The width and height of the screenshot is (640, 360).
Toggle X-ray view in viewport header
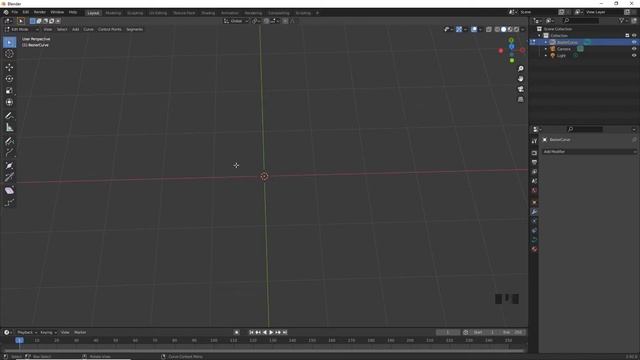click(489, 29)
